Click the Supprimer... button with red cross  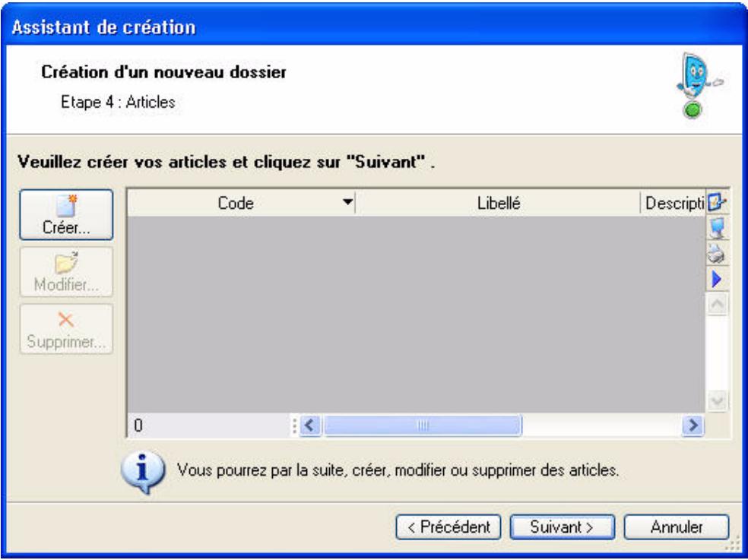66,329
